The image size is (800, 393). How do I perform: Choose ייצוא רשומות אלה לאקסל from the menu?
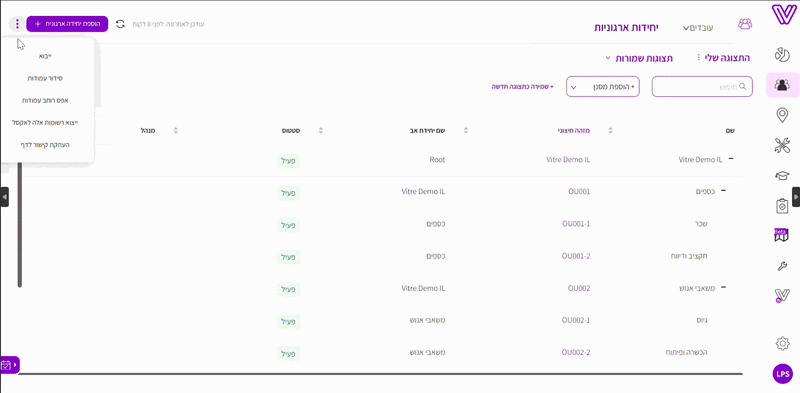tap(45, 122)
